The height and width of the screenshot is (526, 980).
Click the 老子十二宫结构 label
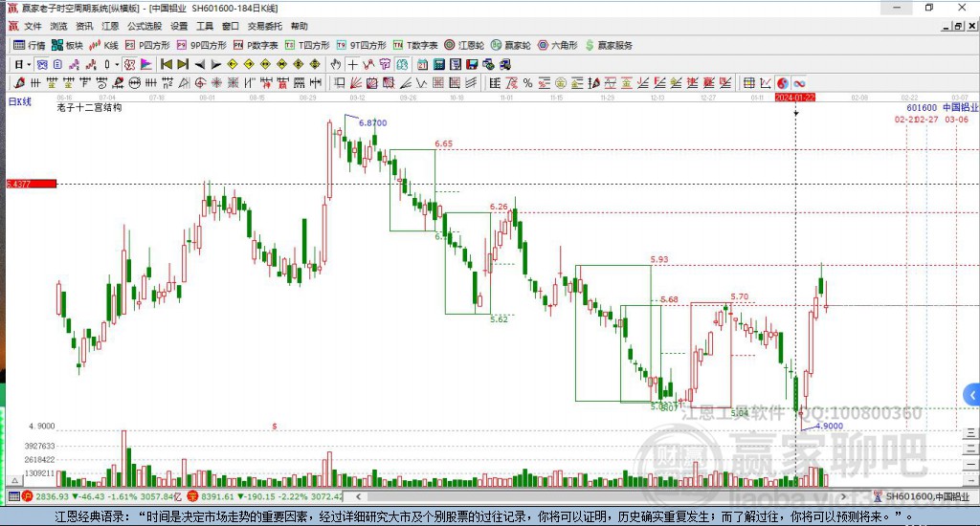click(x=89, y=107)
